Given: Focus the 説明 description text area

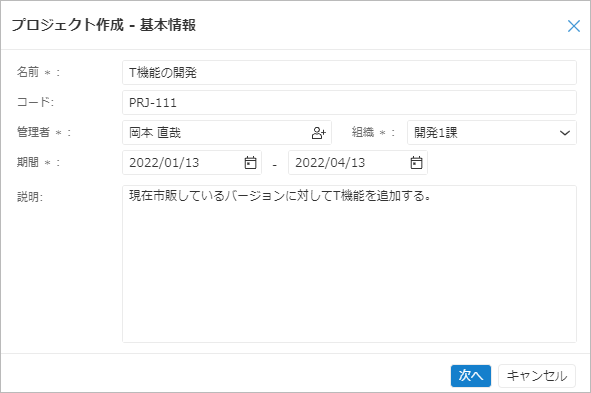Looking at the screenshot, I should click(x=349, y=264).
